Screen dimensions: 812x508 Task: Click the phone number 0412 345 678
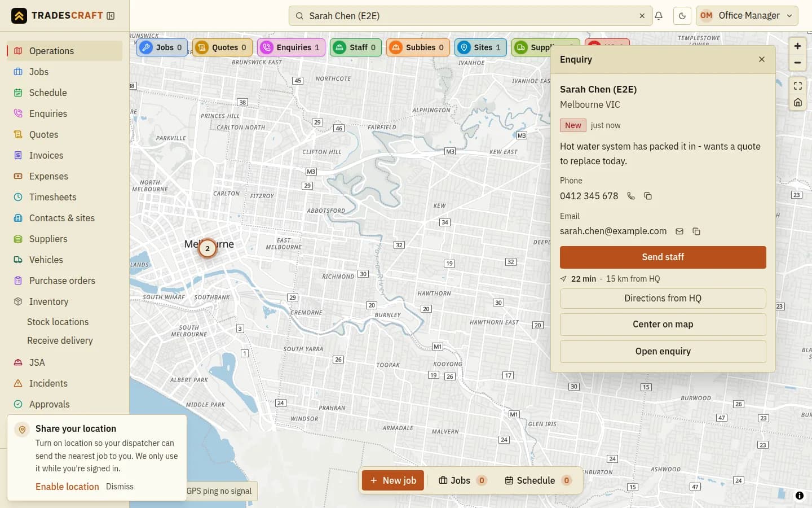(x=589, y=196)
